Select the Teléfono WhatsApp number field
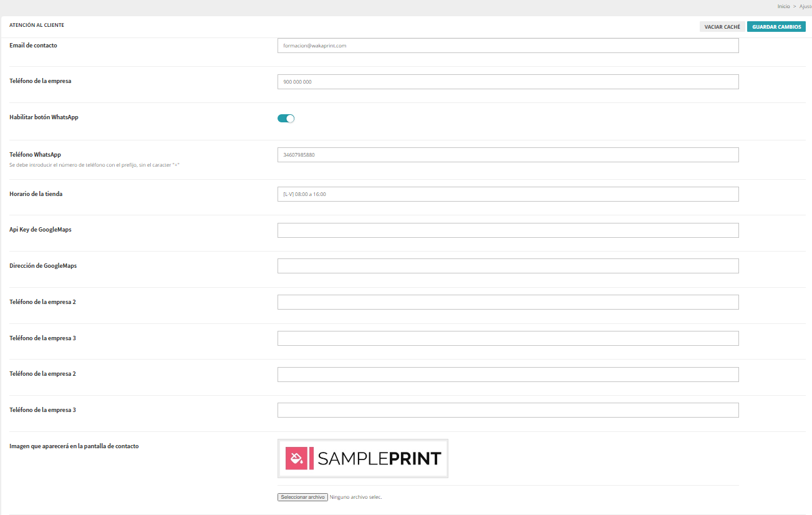This screenshot has height=515, width=812. click(508, 155)
